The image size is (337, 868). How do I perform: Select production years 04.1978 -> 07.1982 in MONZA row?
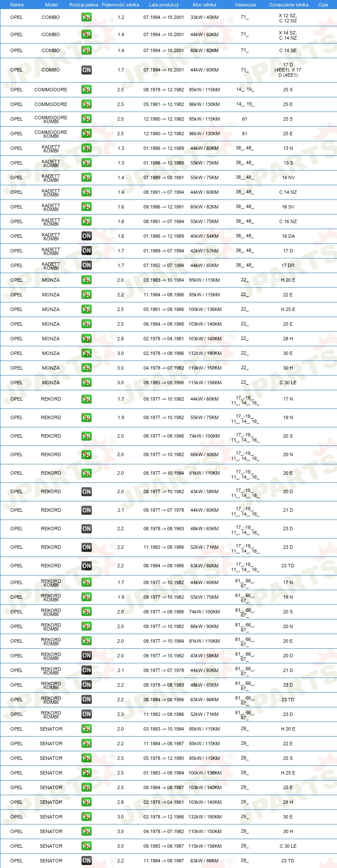click(164, 368)
